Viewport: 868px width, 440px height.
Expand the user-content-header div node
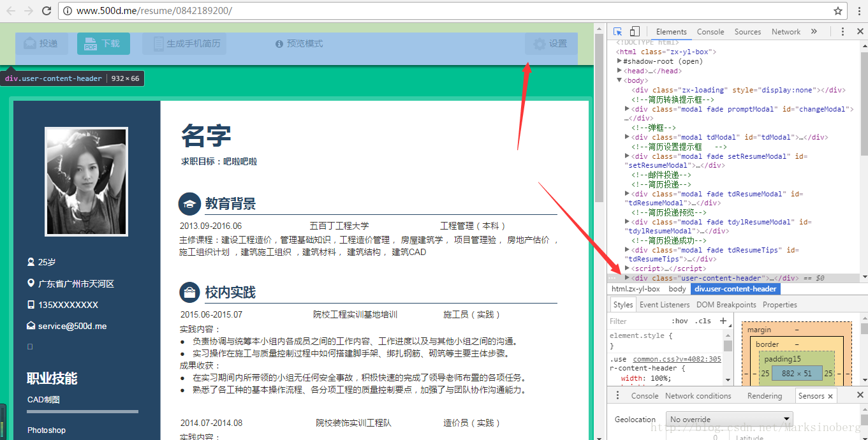pyautogui.click(x=627, y=278)
